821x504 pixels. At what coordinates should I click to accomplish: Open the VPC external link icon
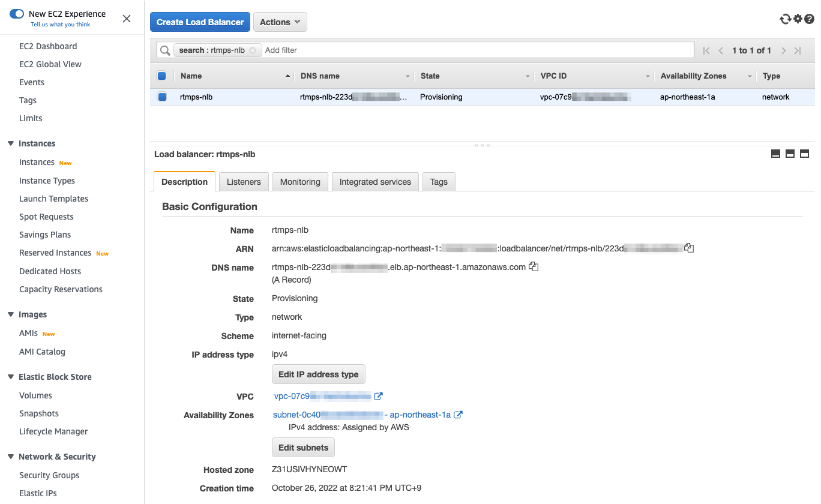pyautogui.click(x=378, y=396)
